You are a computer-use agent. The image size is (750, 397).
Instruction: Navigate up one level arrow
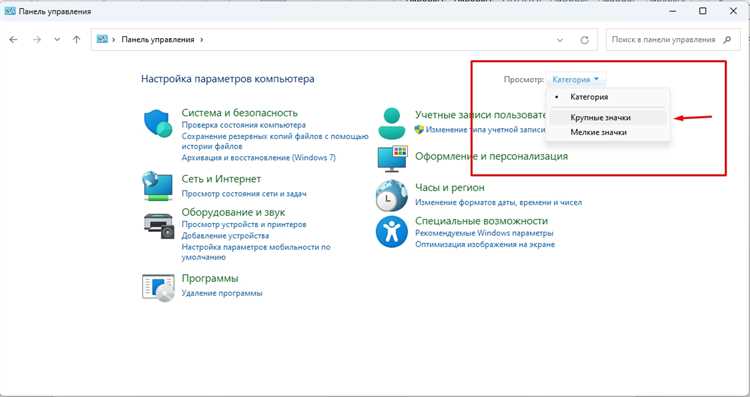click(x=77, y=40)
